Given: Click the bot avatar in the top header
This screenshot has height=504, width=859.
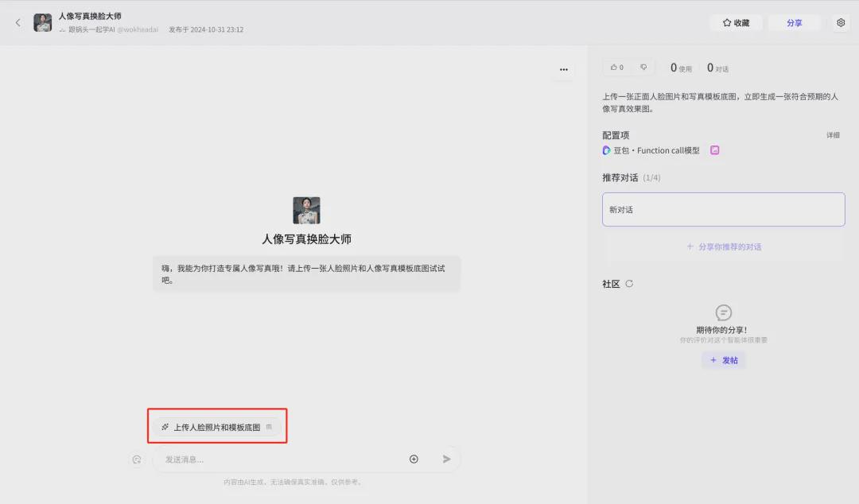Looking at the screenshot, I should (43, 22).
